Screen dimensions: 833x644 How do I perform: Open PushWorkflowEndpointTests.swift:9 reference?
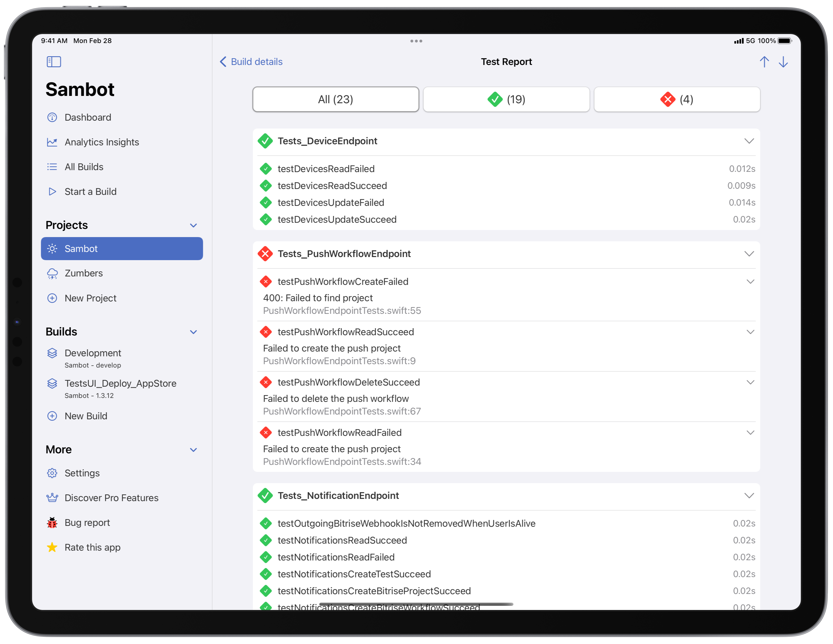click(x=339, y=361)
